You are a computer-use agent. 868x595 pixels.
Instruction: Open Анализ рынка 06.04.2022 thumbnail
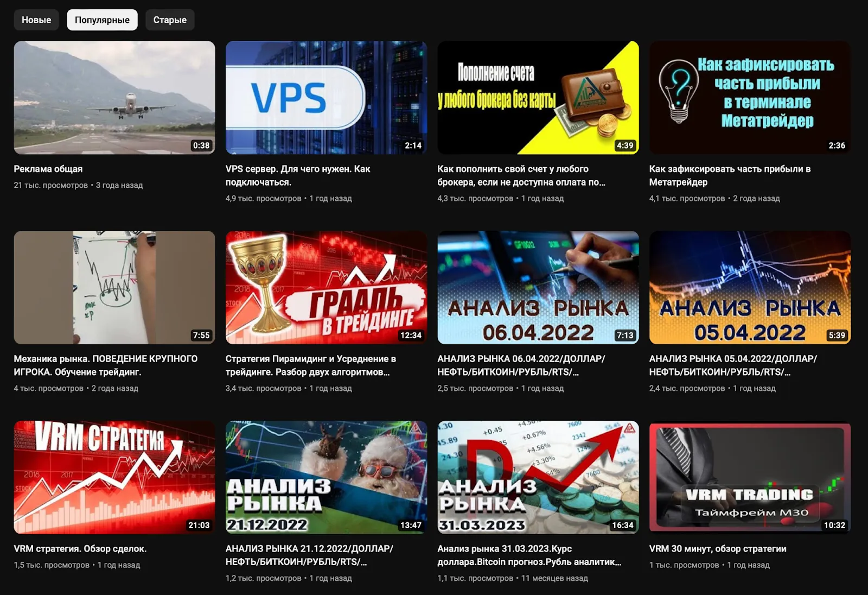tap(538, 288)
